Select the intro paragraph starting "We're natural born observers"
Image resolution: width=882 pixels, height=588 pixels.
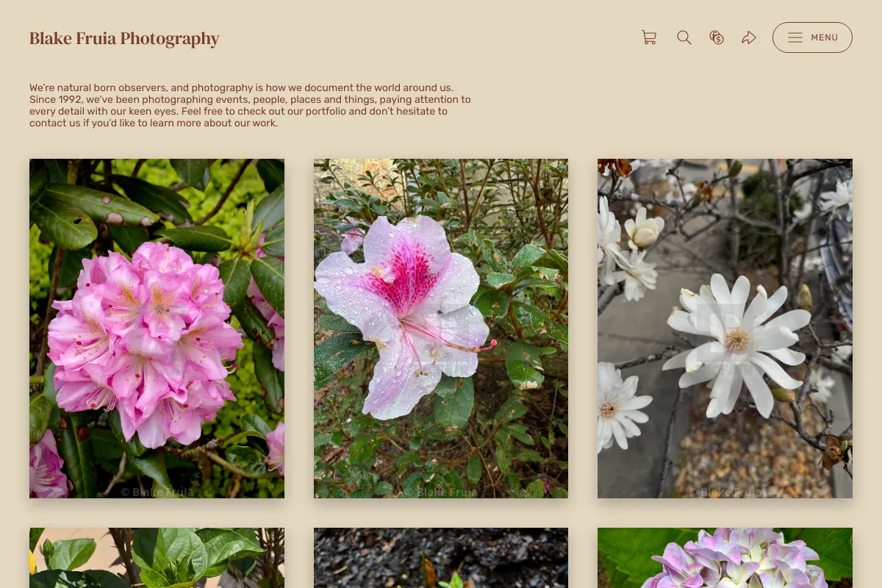click(x=250, y=105)
